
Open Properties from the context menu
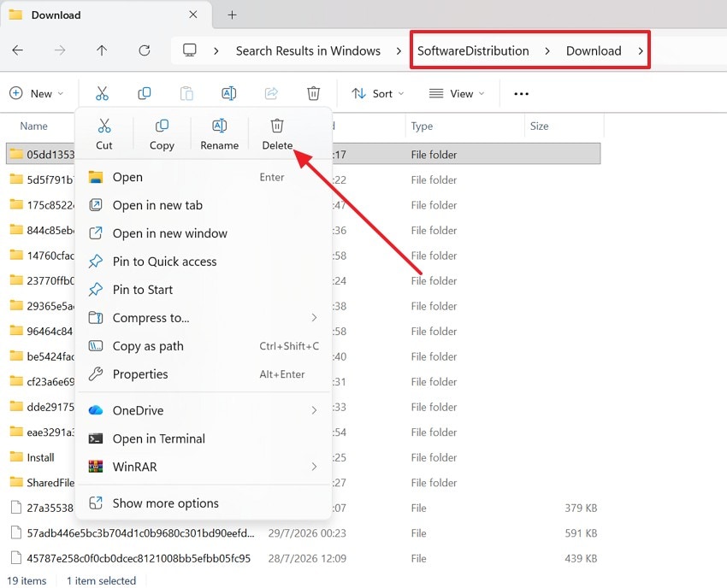tap(204, 374)
